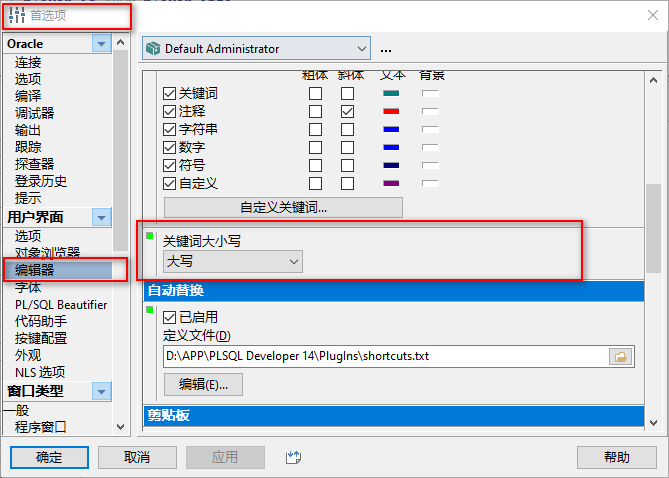Click the 自定义关键词... button

point(283,207)
